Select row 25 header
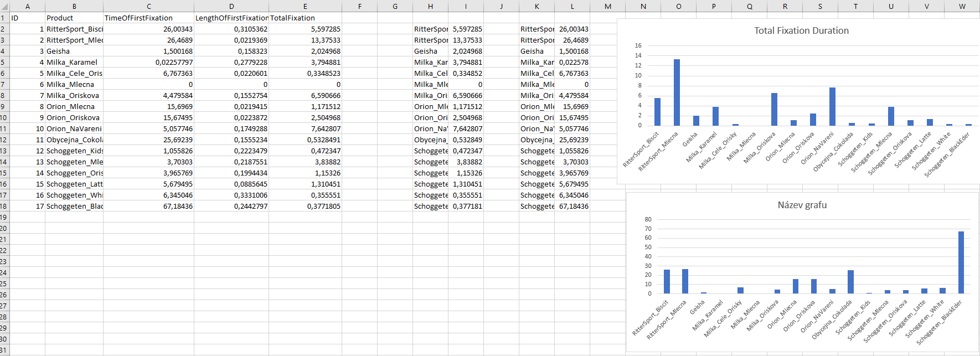The height and width of the screenshot is (356, 980). (4, 283)
